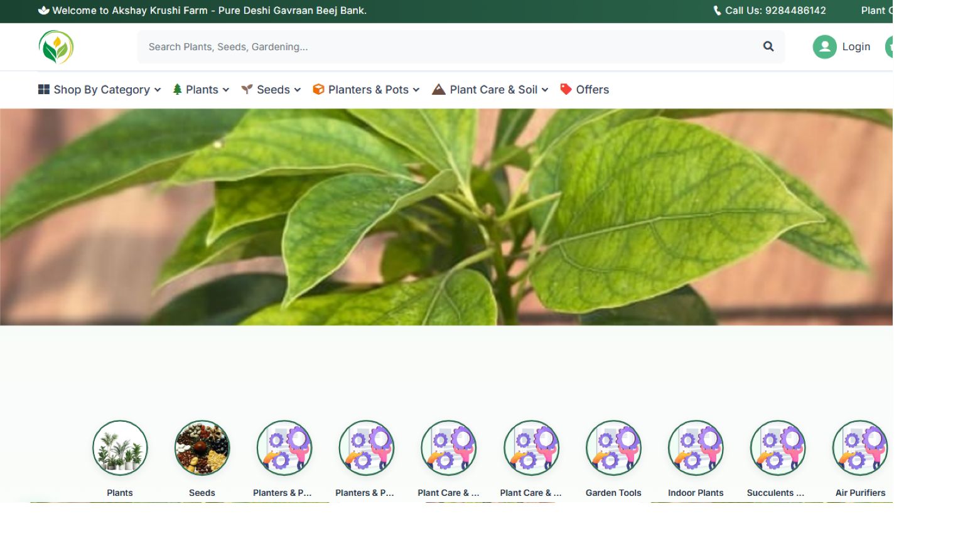Open the Plants category circle icon
Image resolution: width=980 pixels, height=558 pixels.
tap(120, 448)
